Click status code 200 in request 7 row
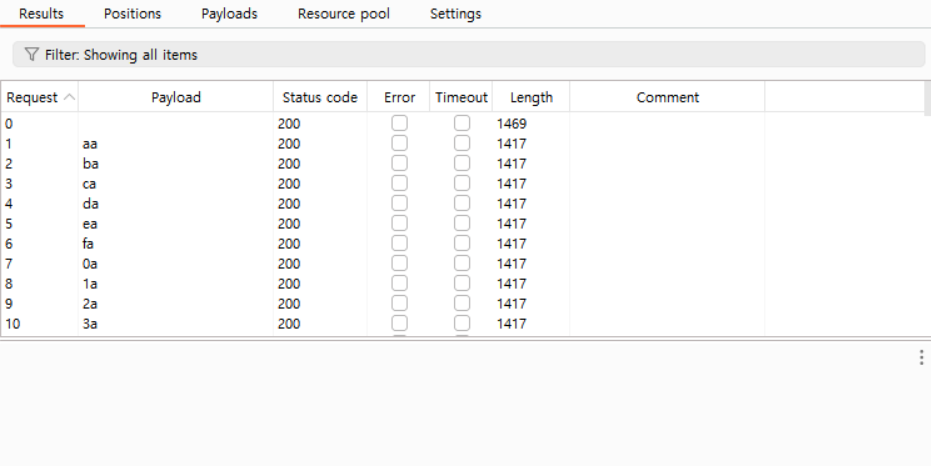The width and height of the screenshot is (931, 466). click(289, 264)
